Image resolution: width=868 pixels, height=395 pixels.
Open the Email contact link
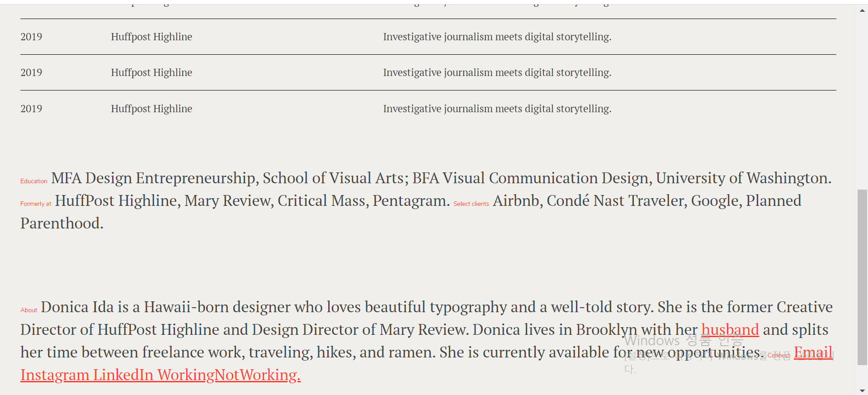point(813,352)
